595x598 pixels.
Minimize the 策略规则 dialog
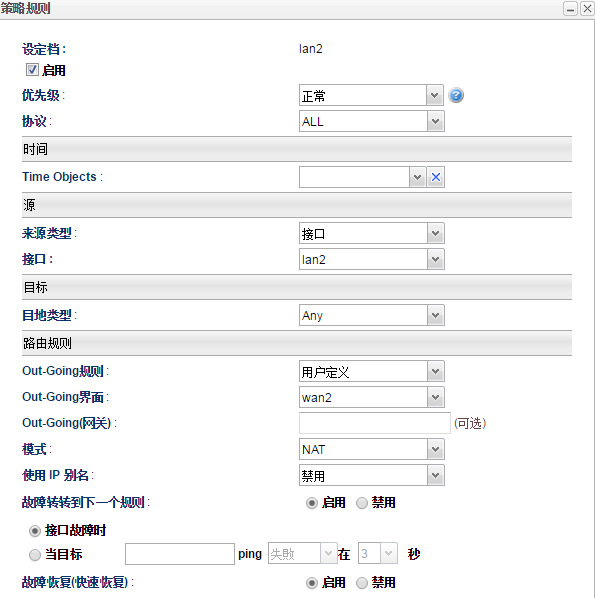point(570,9)
